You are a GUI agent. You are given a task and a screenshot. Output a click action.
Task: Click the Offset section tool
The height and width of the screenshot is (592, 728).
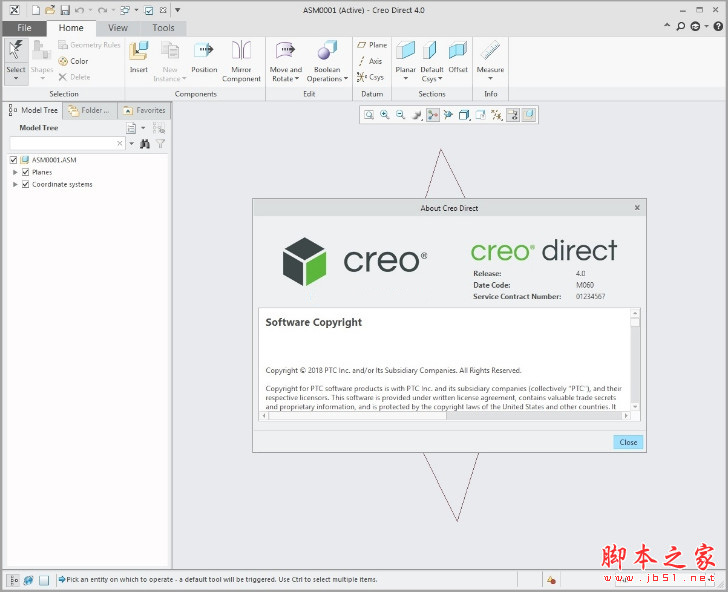458,57
